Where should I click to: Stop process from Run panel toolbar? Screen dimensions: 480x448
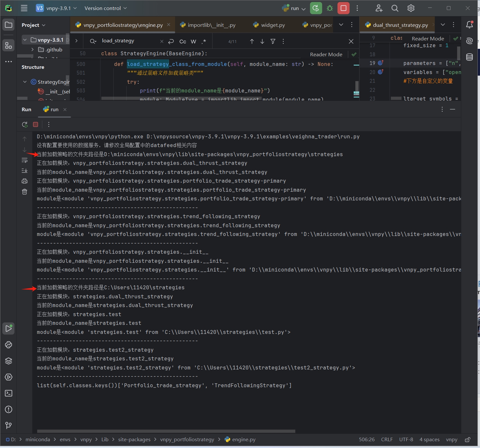point(36,124)
